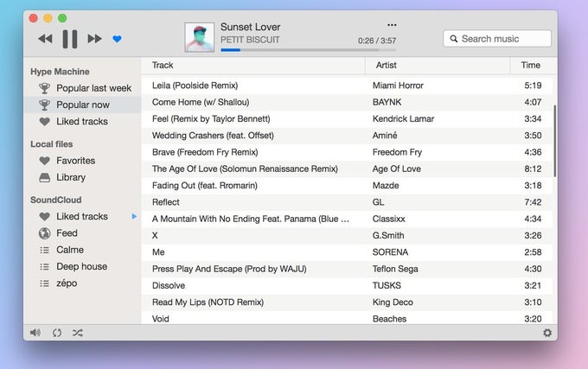Select Read My Lips (NOTD Remix)

347,302
